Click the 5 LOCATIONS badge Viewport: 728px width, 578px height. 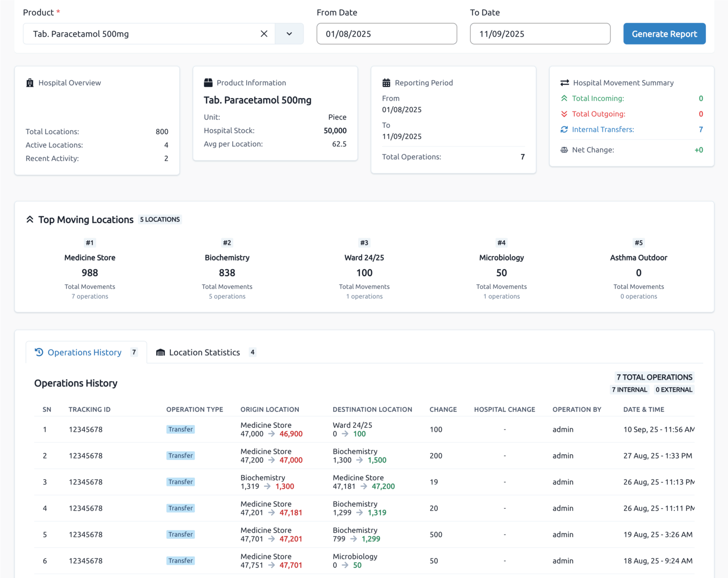[160, 219]
